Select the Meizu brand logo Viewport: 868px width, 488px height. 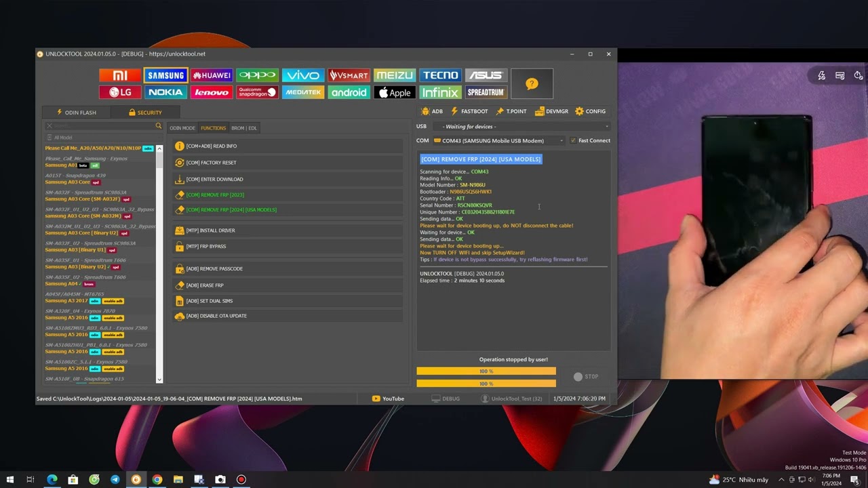(x=395, y=75)
